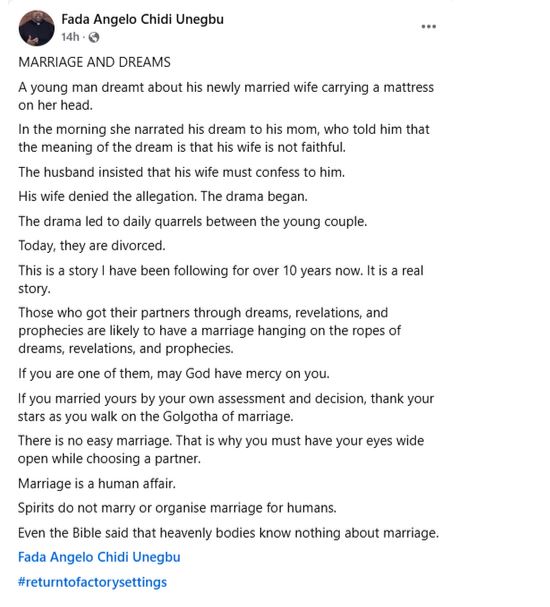Click the globe public audience icon
This screenshot has width=550, height=607.
point(94,38)
